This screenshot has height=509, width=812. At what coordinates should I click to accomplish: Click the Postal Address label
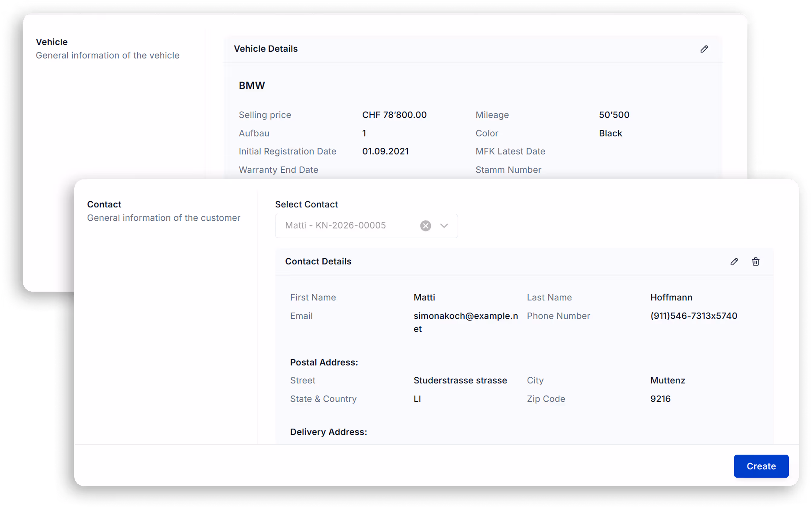click(x=324, y=363)
